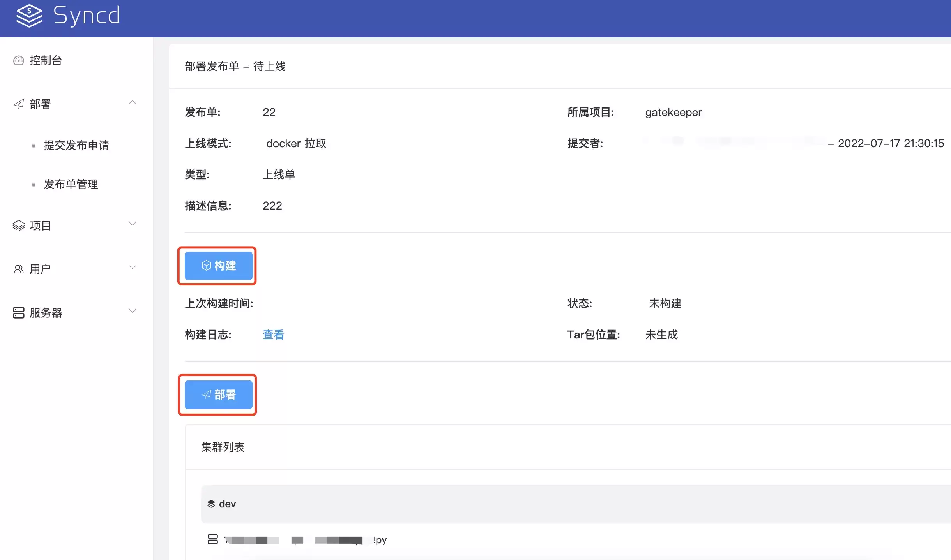Click the submit timestamp 2022-07-17 21:30:15
The width and height of the screenshot is (951, 560).
(x=891, y=144)
